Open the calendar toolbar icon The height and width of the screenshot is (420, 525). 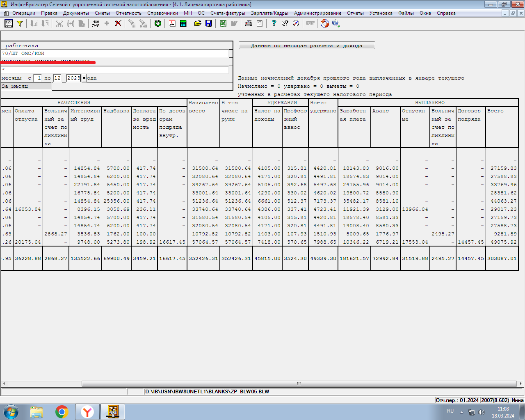point(172,23)
